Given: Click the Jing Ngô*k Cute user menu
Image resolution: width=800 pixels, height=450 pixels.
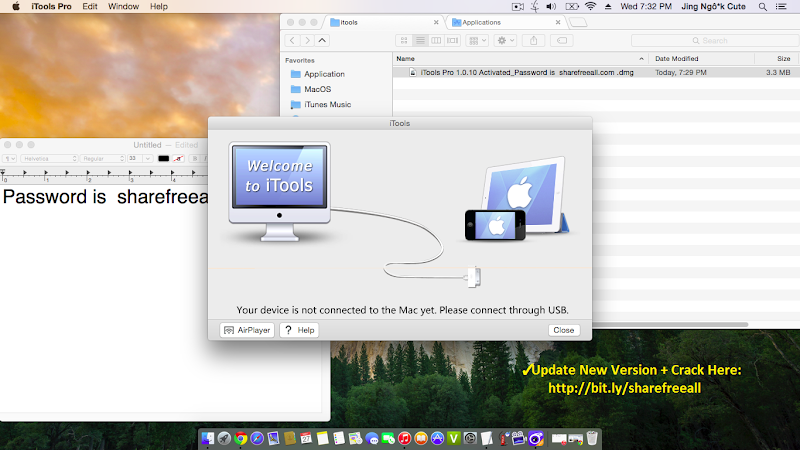Looking at the screenshot, I should 713,7.
